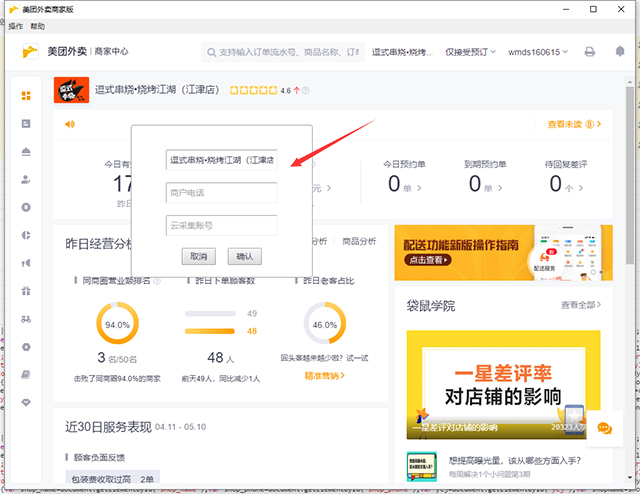
Task: Click the store title 逗式串烧·烧烤江湖（江津店）
Action: (157, 90)
